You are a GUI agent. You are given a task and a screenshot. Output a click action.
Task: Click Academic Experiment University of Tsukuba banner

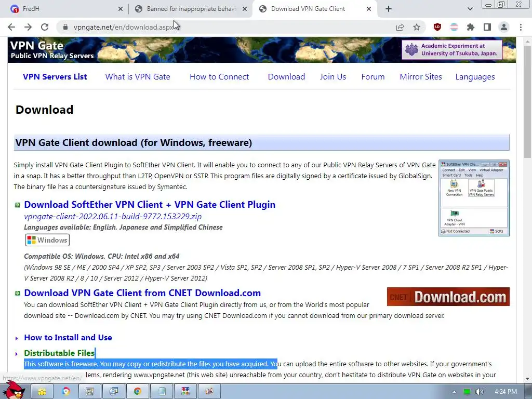452,49
